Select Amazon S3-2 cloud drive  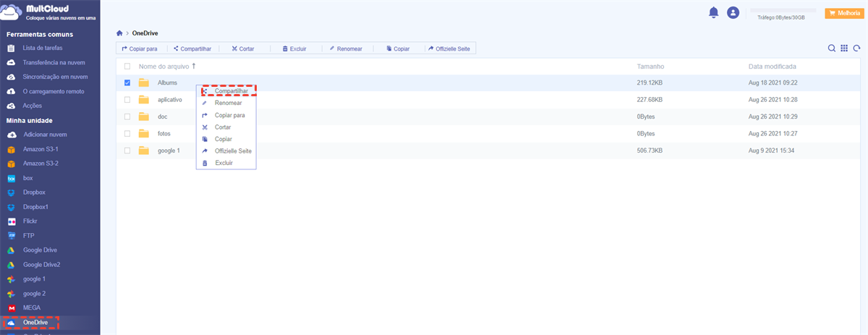[41, 164]
